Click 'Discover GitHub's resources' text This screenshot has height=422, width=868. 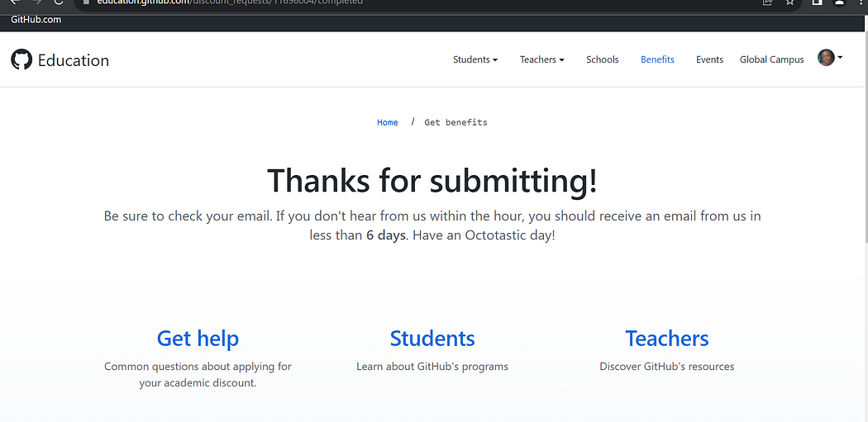[667, 366]
